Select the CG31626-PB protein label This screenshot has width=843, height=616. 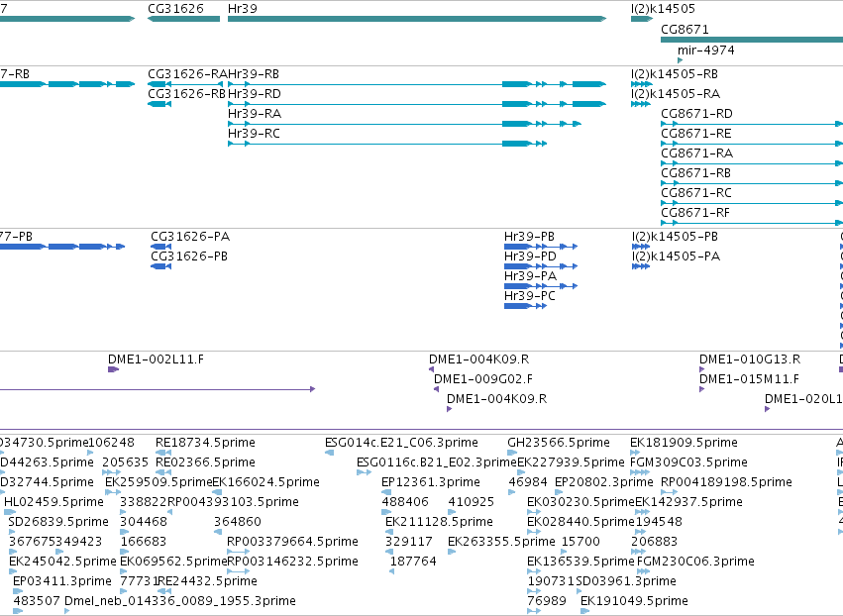point(189,257)
